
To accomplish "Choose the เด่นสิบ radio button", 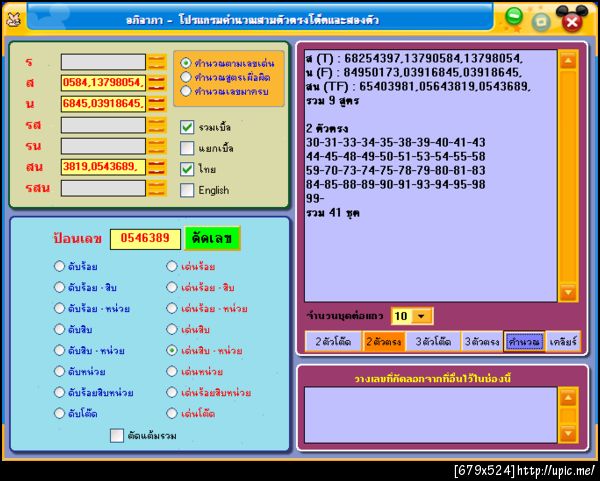I will coord(172,329).
